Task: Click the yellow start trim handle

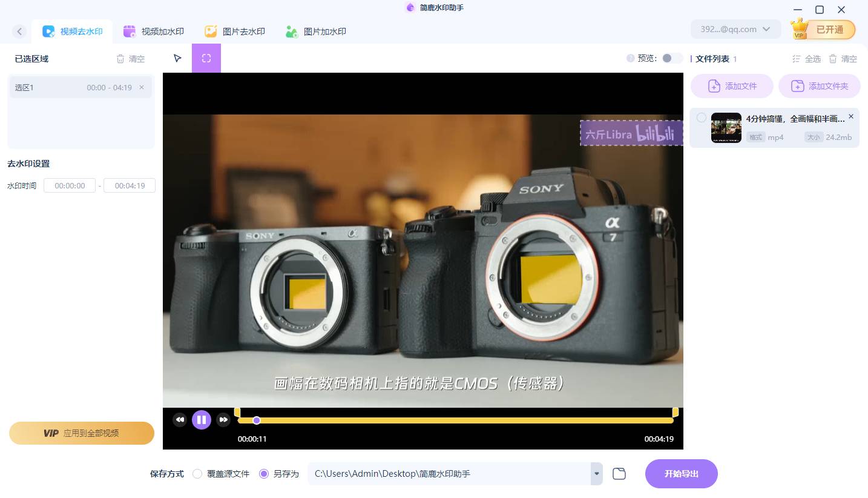Action: (x=237, y=413)
